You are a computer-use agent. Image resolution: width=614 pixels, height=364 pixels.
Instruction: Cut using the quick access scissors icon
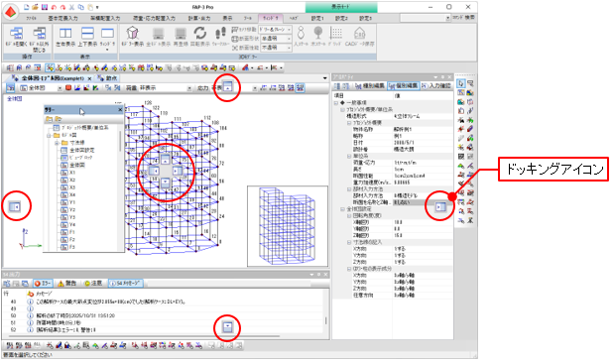pos(71,7)
